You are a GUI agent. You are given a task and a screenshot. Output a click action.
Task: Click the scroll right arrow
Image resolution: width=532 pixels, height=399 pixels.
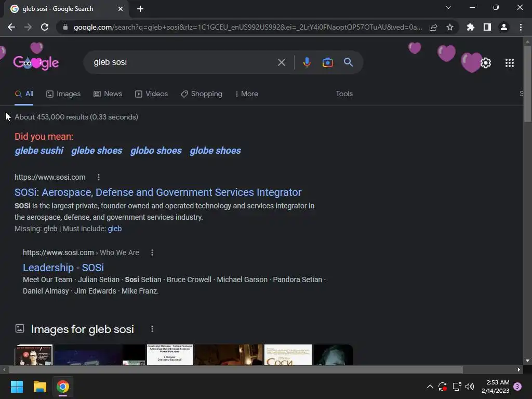[x=519, y=369]
